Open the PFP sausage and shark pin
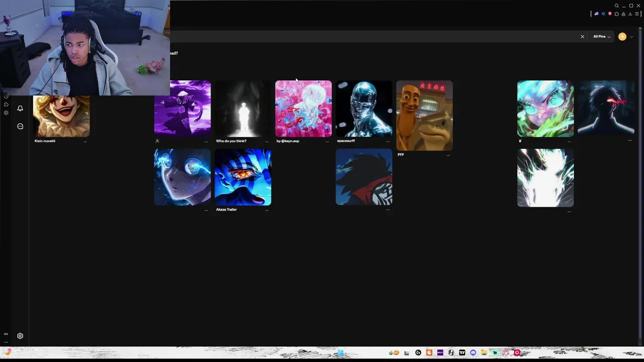Screen dimensions: 644x362 point(425,116)
